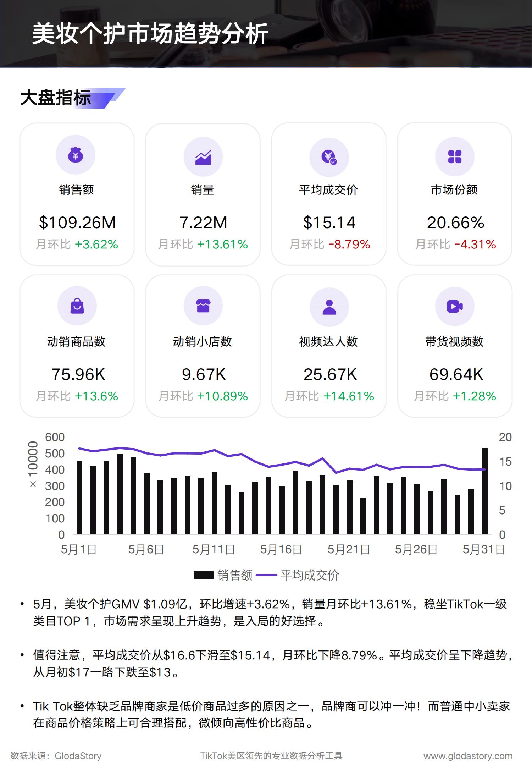Viewport: 532px width, 769px height.
Task: Select the $109.26M sales value
Action: point(77,223)
